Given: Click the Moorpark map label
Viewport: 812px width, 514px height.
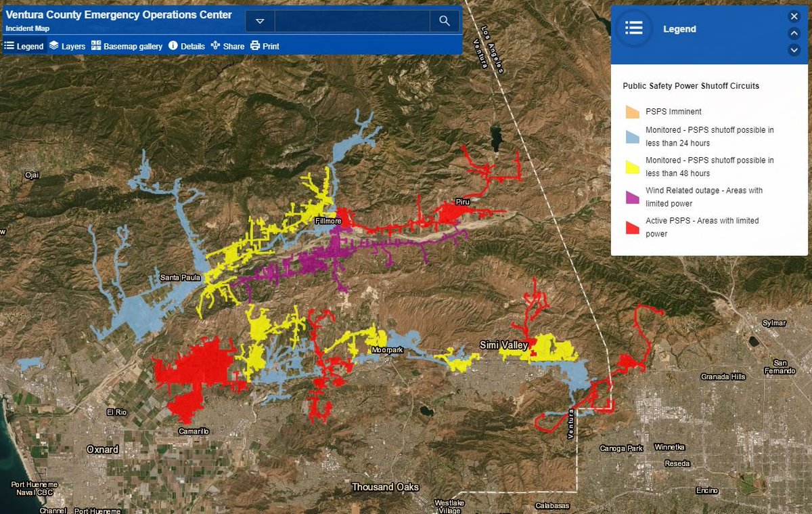Looking at the screenshot, I should (387, 350).
